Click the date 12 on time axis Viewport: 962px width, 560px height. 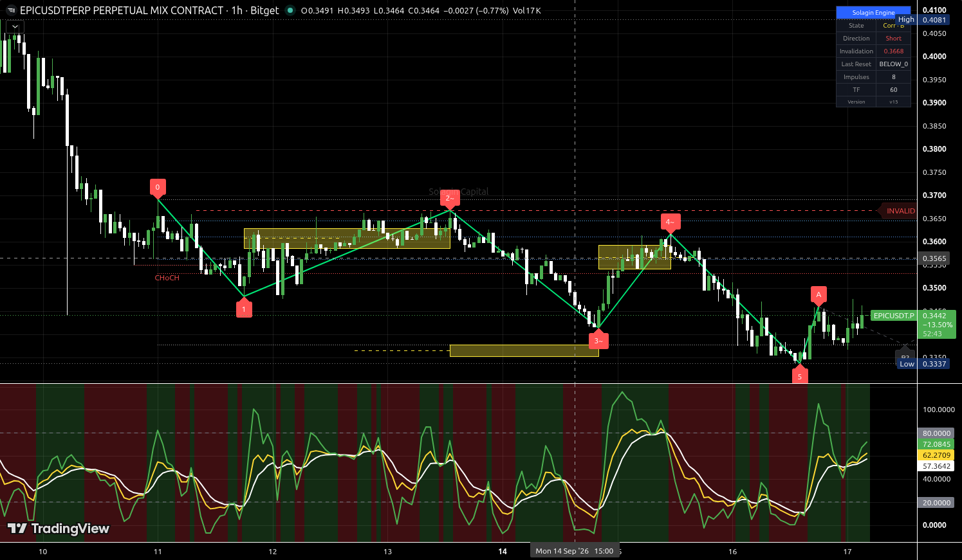pyautogui.click(x=273, y=552)
